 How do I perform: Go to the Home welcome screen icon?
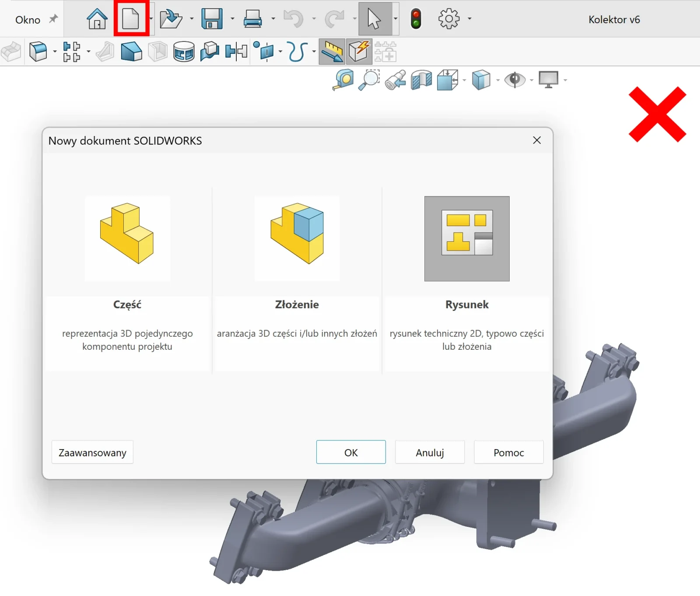(x=97, y=19)
